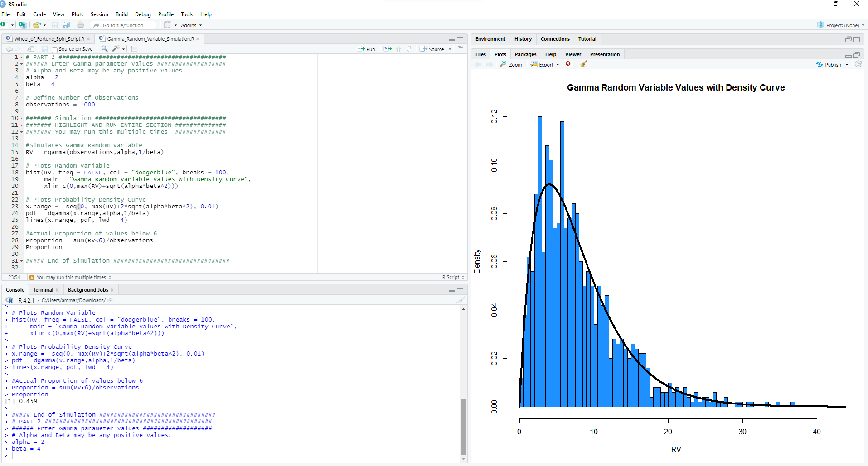The image size is (868, 466).
Task: Close the Gamma_Random_Variable_Simulation.R tab
Action: 198,39
